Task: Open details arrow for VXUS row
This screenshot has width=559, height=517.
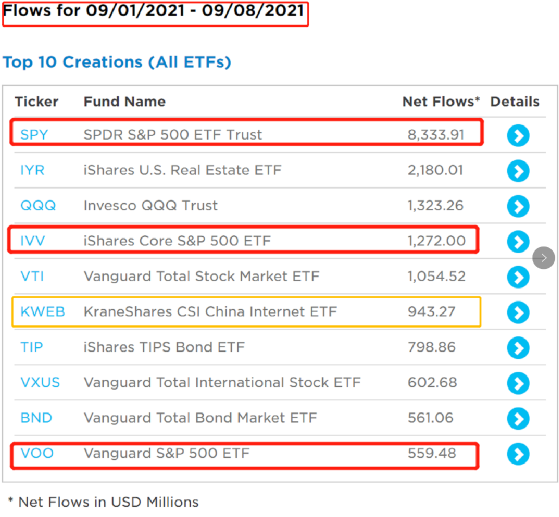Action: (x=518, y=383)
